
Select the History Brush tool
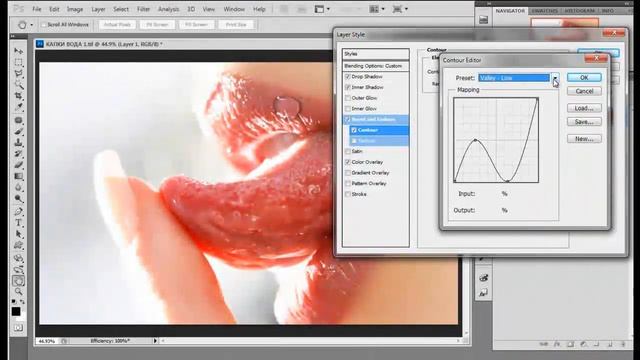18,154
